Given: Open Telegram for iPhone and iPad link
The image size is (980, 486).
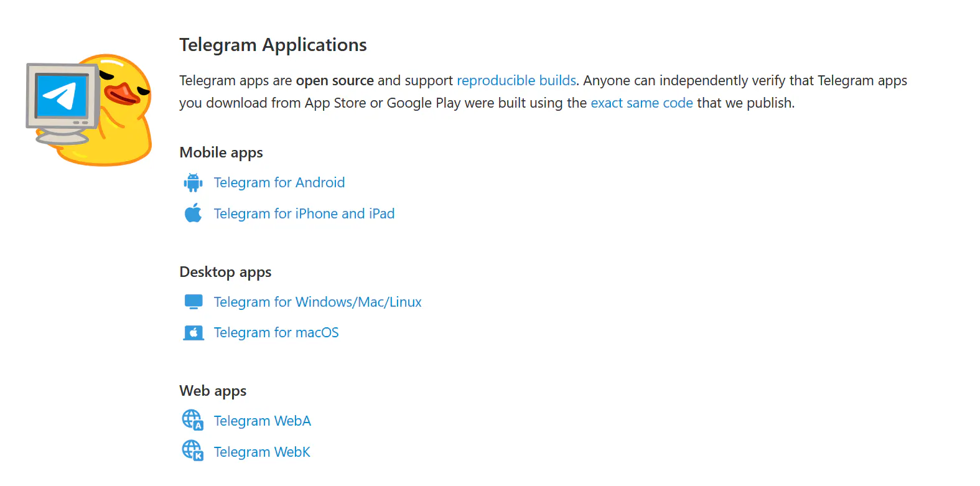Looking at the screenshot, I should (304, 213).
